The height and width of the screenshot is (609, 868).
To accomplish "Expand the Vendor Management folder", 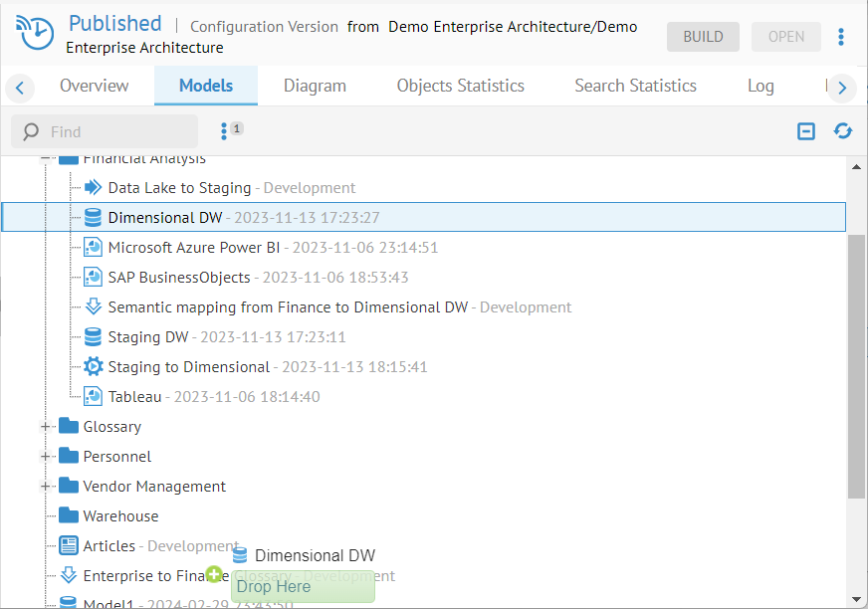I will (x=45, y=487).
